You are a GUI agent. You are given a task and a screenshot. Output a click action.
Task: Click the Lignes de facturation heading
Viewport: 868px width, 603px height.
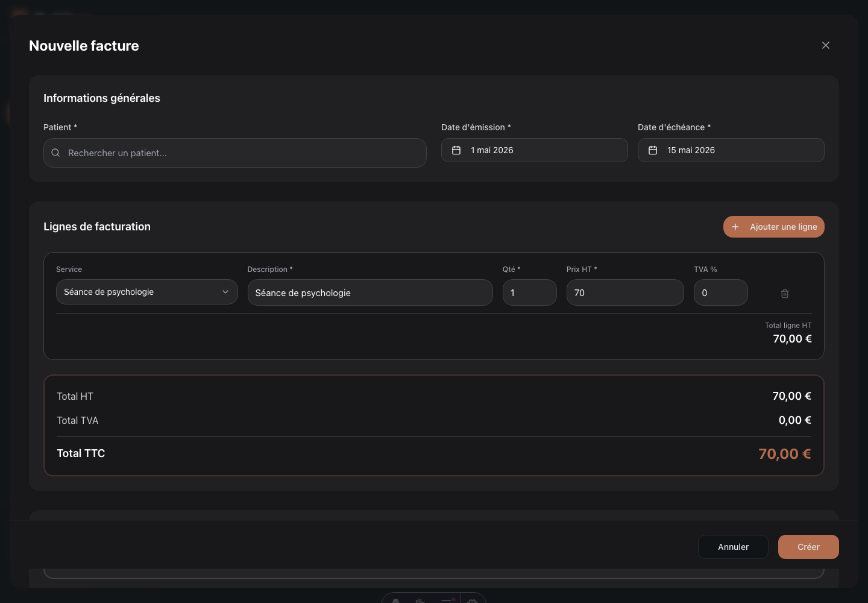pos(97,227)
